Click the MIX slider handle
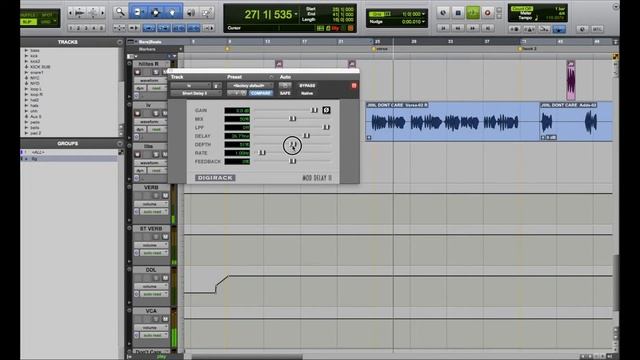Image resolution: width=640 pixels, height=360 pixels. (x=292, y=119)
